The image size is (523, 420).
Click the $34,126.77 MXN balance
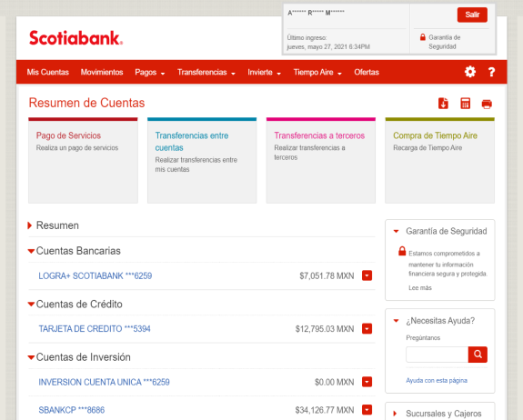325,410
